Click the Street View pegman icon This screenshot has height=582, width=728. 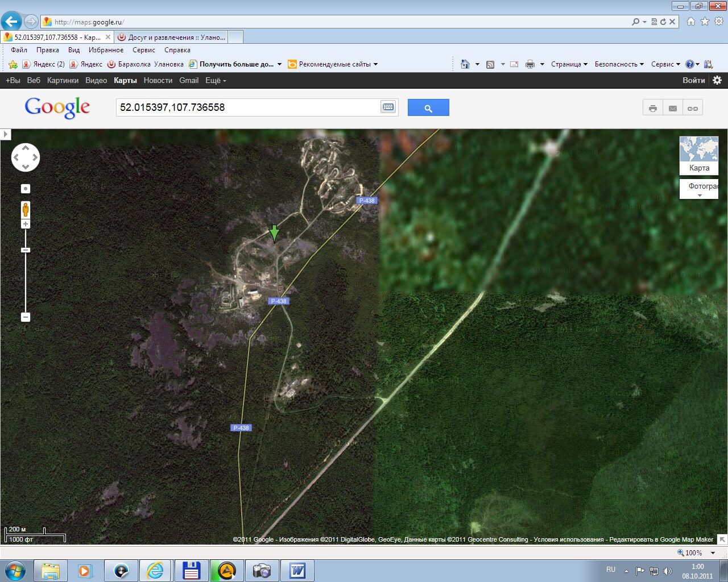click(x=26, y=209)
